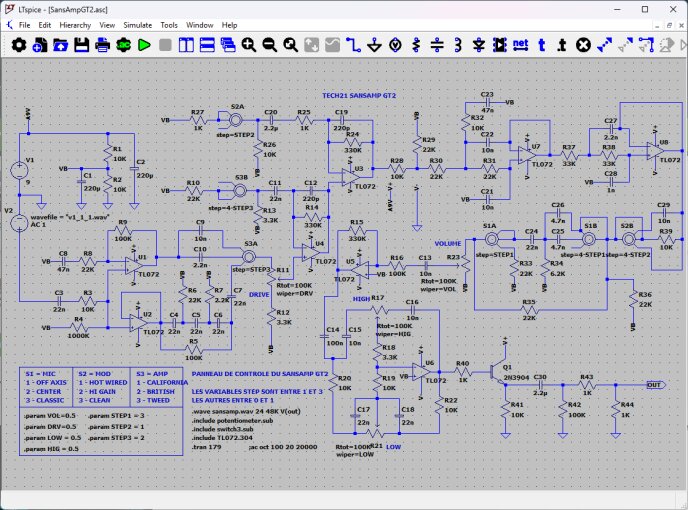The width and height of the screenshot is (688, 510).
Task: Click the Delete tool X icon
Action: [x=583, y=45]
